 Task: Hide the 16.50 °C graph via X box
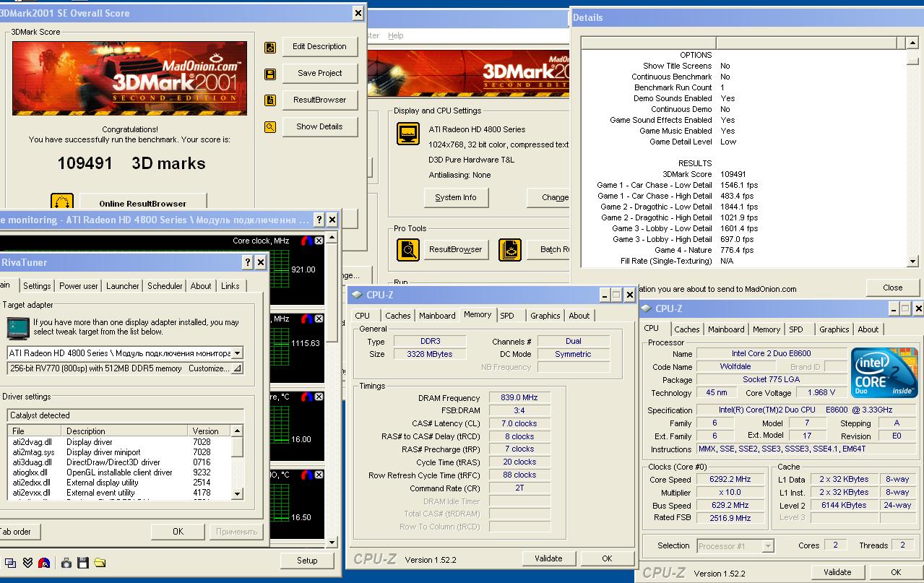coord(319,475)
